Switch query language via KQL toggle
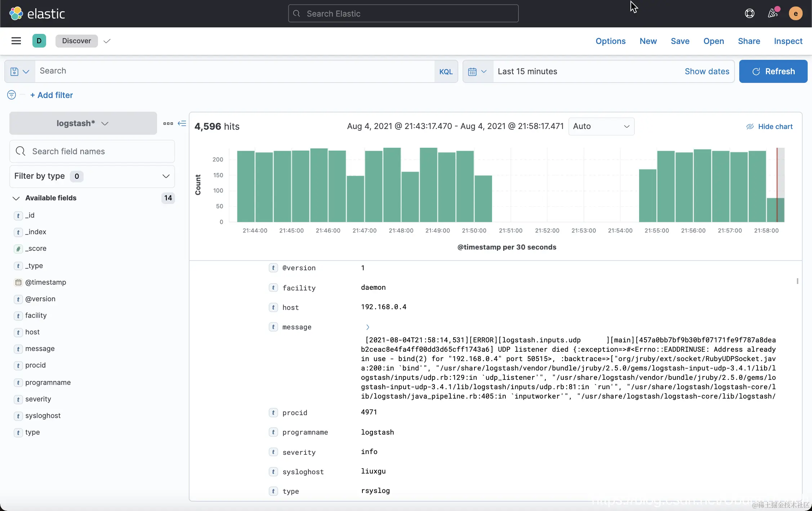The image size is (812, 511). point(446,71)
